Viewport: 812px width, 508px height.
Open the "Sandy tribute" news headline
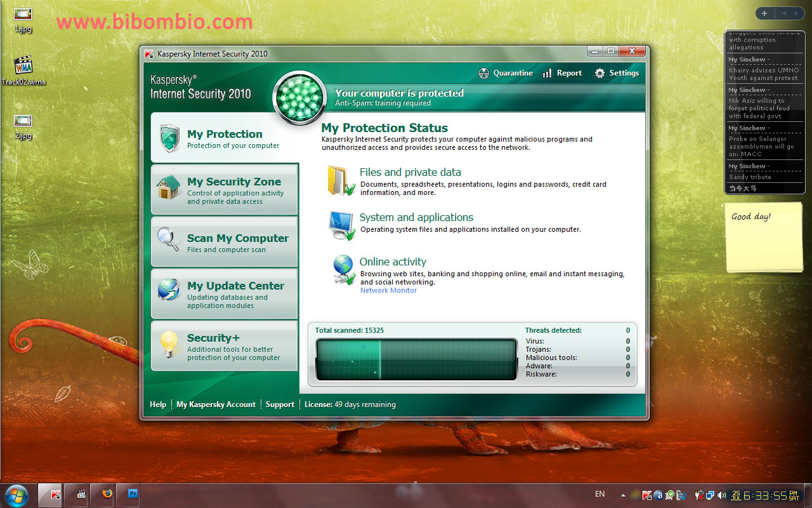point(750,177)
